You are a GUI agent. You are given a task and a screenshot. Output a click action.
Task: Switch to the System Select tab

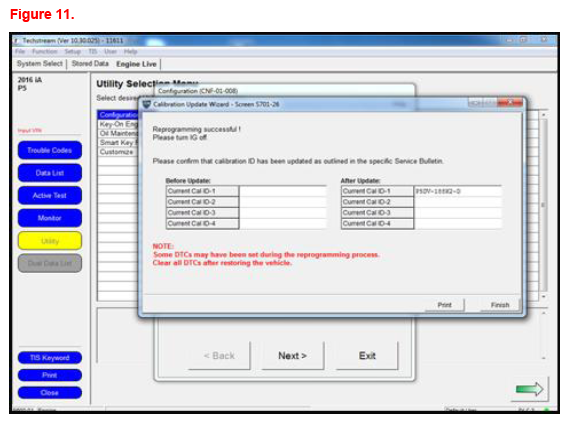[40, 63]
